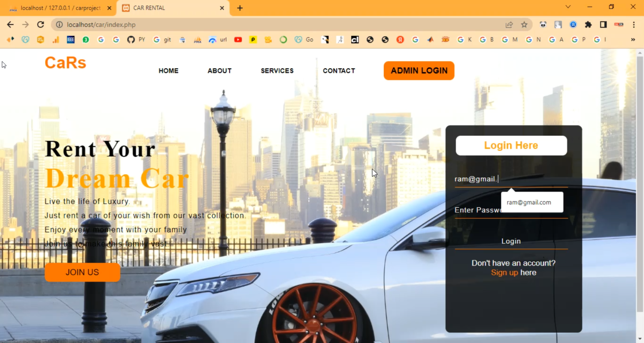
Task: Go to the SERVICES menu item
Action: click(x=277, y=71)
